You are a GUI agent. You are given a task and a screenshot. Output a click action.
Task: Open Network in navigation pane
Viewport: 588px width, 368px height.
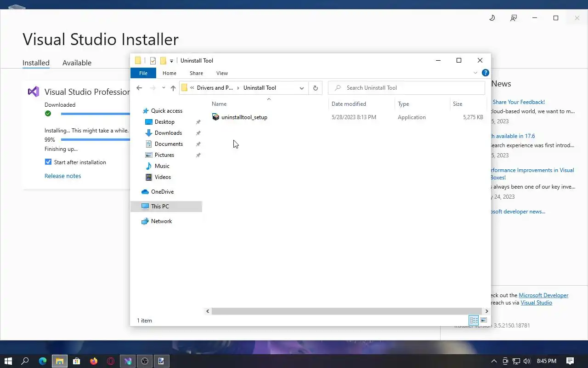161,221
